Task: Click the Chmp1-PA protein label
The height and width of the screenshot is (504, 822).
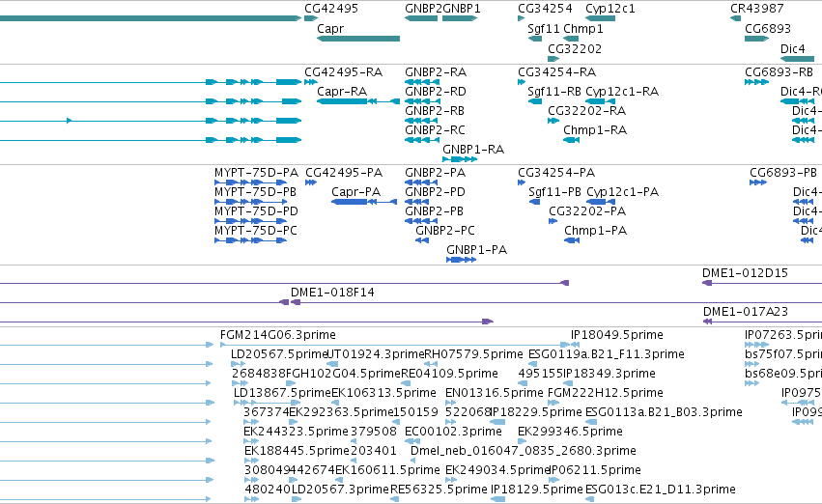Action: point(596,231)
